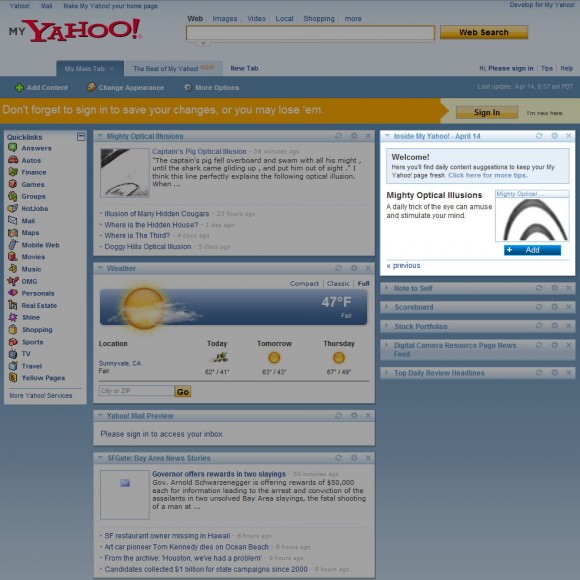Screen dimensions: 580x580
Task: Refresh the Weather module
Action: pyautogui.click(x=338, y=268)
